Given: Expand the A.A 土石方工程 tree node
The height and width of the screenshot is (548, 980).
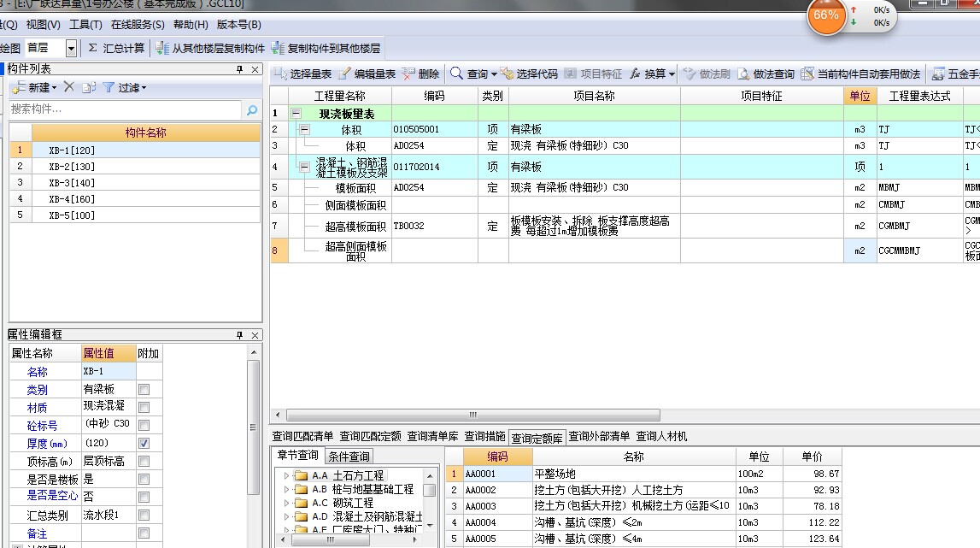Looking at the screenshot, I should tap(286, 476).
